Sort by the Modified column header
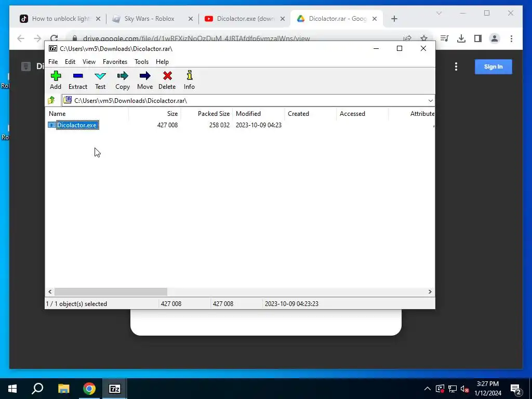Viewport: 532px width, 399px height. [259, 114]
